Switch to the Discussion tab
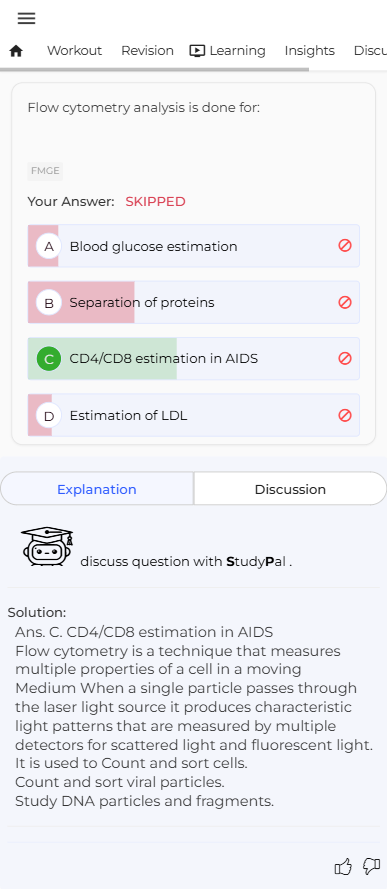387x889 pixels. [290, 489]
